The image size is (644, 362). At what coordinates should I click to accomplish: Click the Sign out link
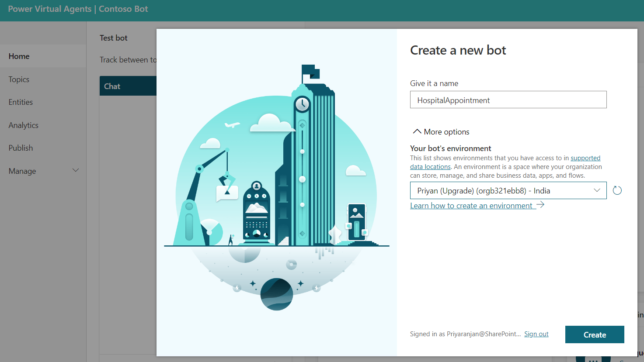coord(536,334)
